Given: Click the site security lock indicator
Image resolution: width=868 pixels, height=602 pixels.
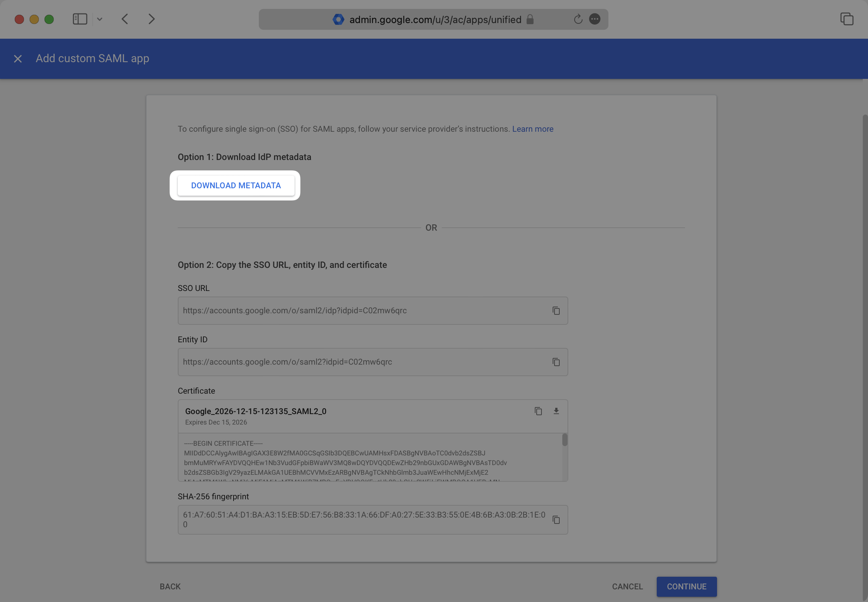Looking at the screenshot, I should click(x=530, y=19).
